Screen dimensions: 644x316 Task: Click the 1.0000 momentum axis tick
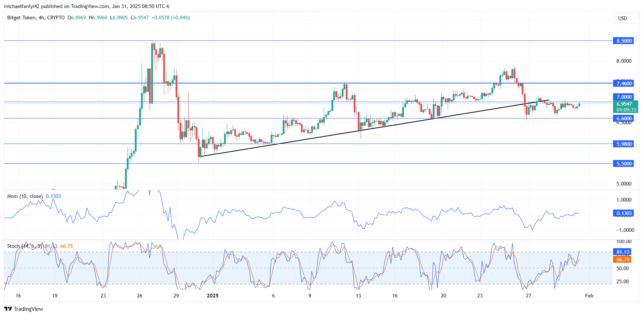[624, 200]
